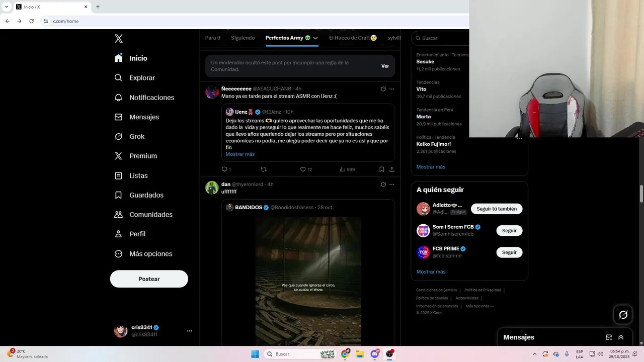Show hidden system tray icons chevron
The height and width of the screenshot is (362, 644).
(x=534, y=354)
